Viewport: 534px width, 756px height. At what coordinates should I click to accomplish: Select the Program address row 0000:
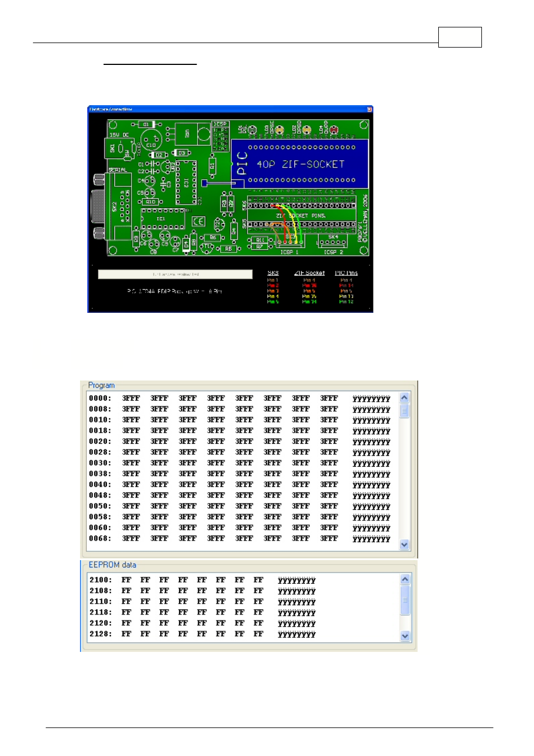(x=240, y=398)
